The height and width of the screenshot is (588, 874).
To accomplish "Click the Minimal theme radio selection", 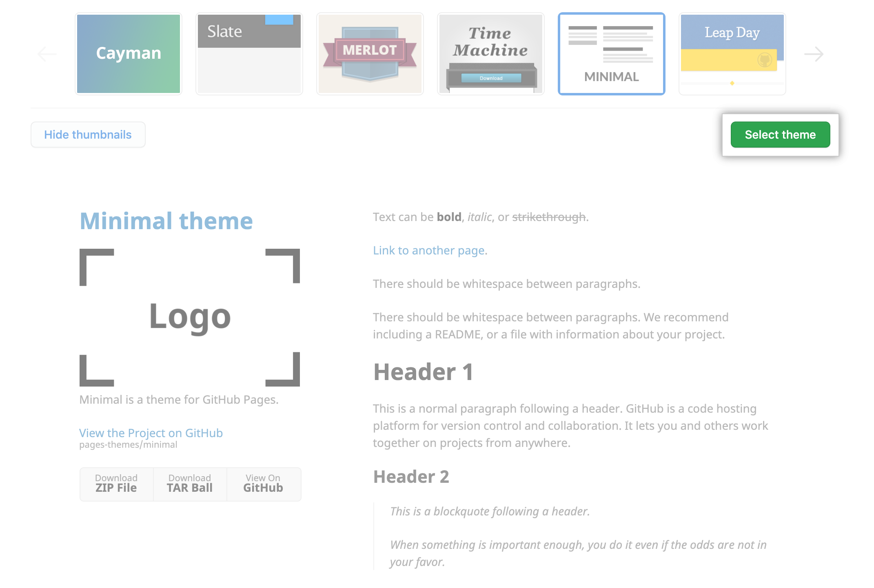I will click(x=612, y=54).
